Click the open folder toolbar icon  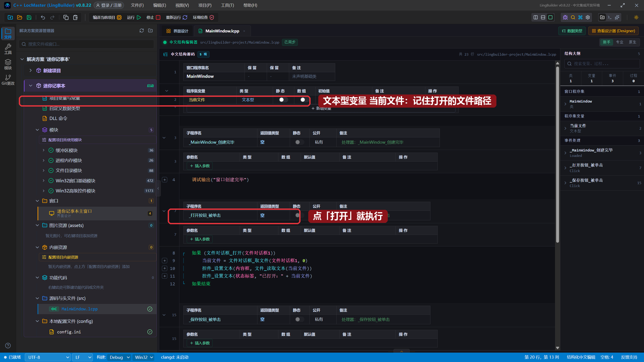click(x=19, y=17)
